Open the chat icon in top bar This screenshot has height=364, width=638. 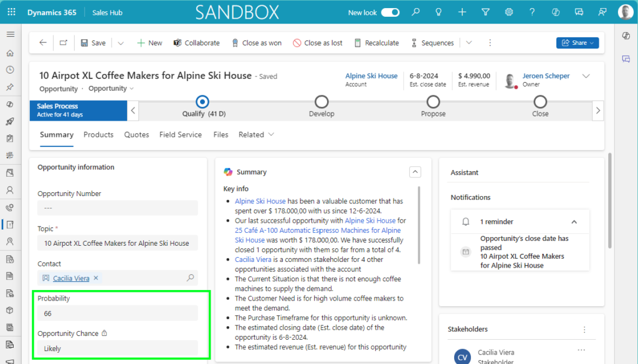(579, 12)
